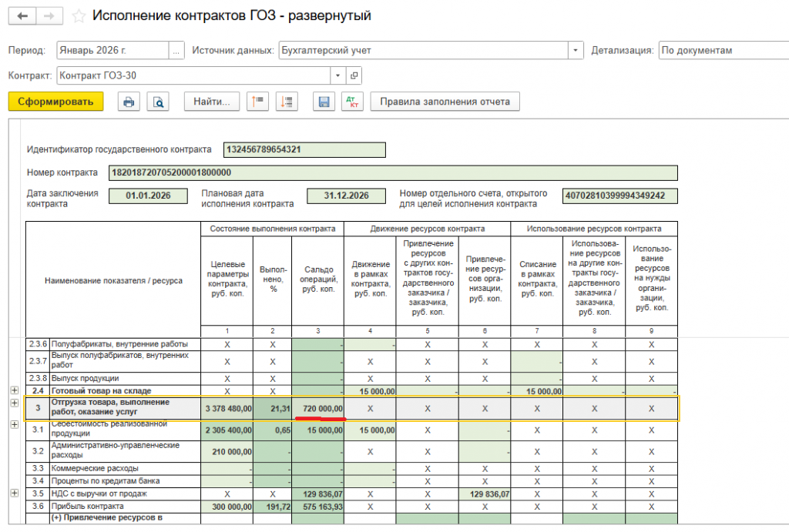Open selected contract card icon beside Контракт
789x532 pixels.
(x=354, y=75)
